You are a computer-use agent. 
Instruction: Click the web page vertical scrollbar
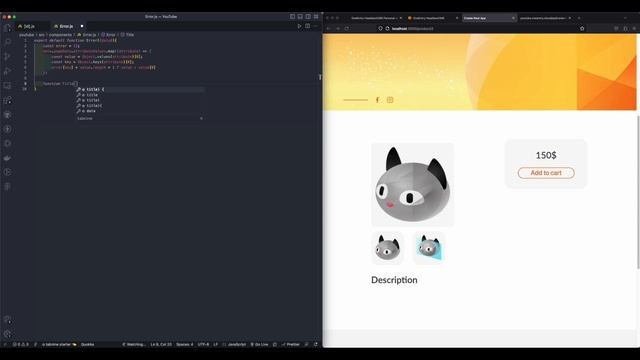click(x=638, y=192)
